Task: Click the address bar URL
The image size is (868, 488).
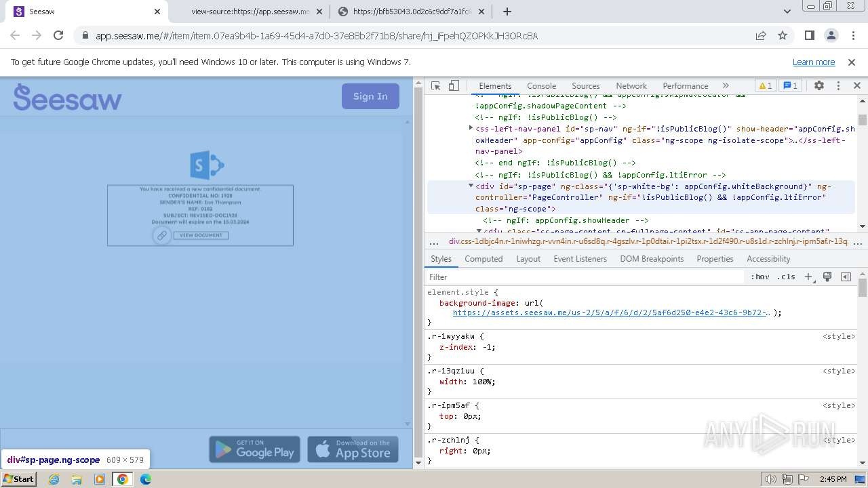Action: [317, 36]
